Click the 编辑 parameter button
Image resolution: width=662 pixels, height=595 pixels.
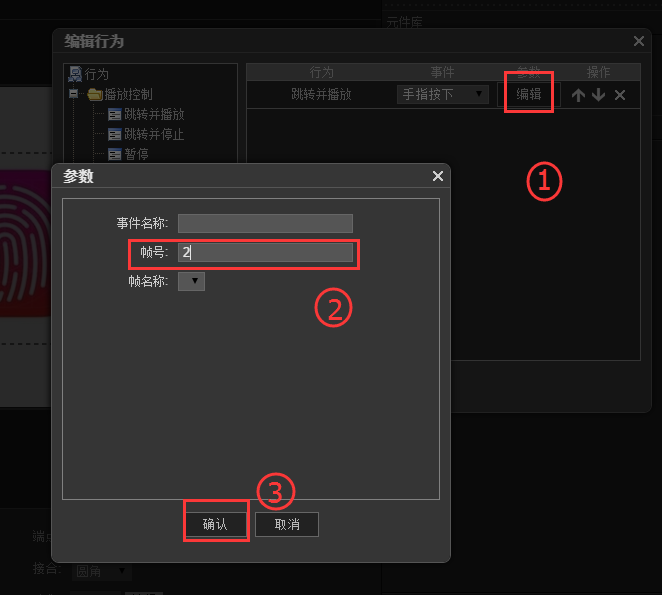pos(528,95)
